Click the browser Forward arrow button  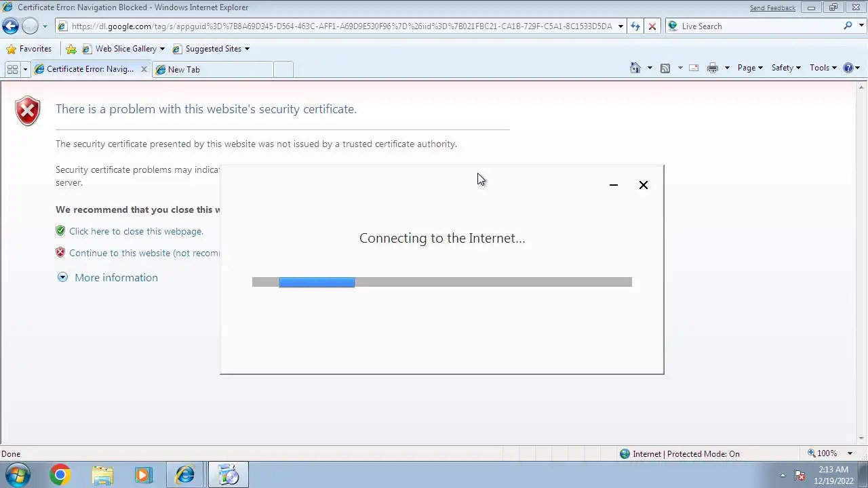pyautogui.click(x=30, y=26)
